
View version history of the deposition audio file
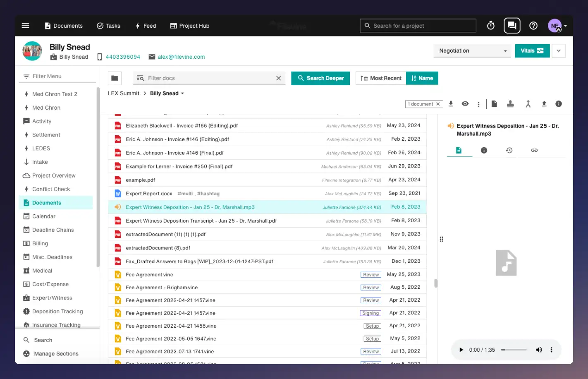[509, 150]
